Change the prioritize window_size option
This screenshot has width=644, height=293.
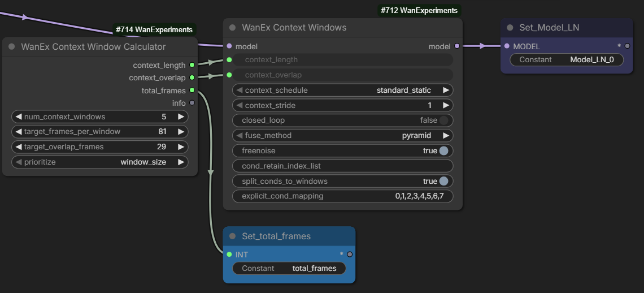99,162
